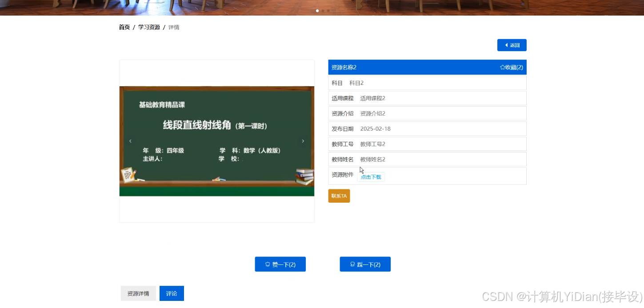Image resolution: width=644 pixels, height=308 pixels.
Task: Switch to the 资源详情 tab
Action: [138, 293]
